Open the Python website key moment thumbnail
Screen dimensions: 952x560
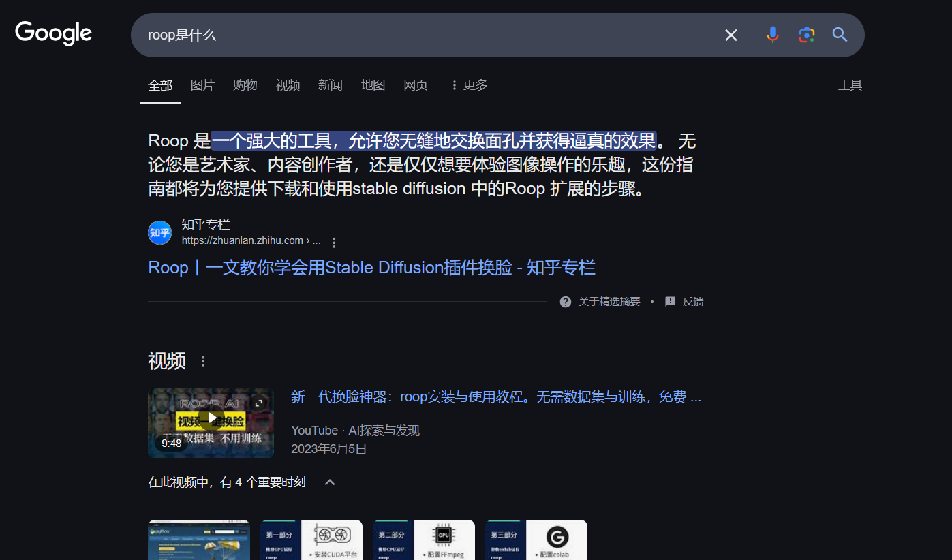point(199,540)
